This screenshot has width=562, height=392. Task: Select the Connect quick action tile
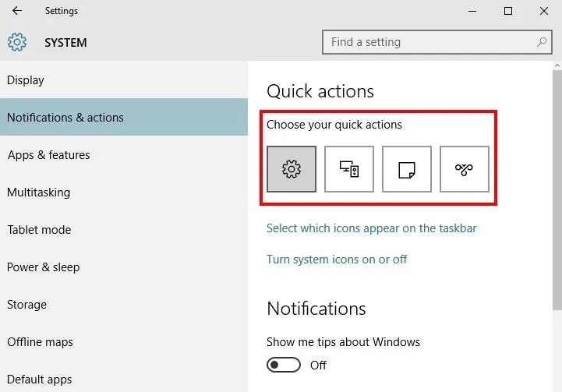click(x=349, y=169)
